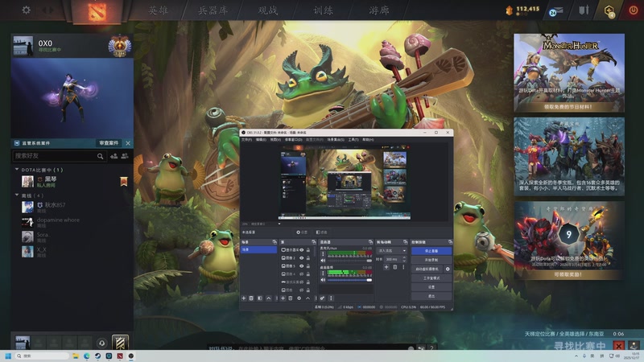
Task: Click the 可领取奖励 reward banner
Action: coord(568,274)
